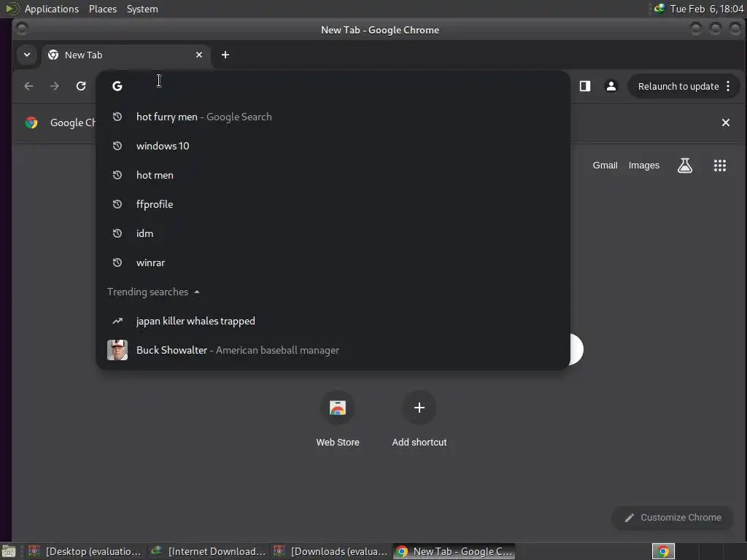Open the Chrome three-dot menu
Viewport: 747px width, 560px height.
tap(728, 86)
